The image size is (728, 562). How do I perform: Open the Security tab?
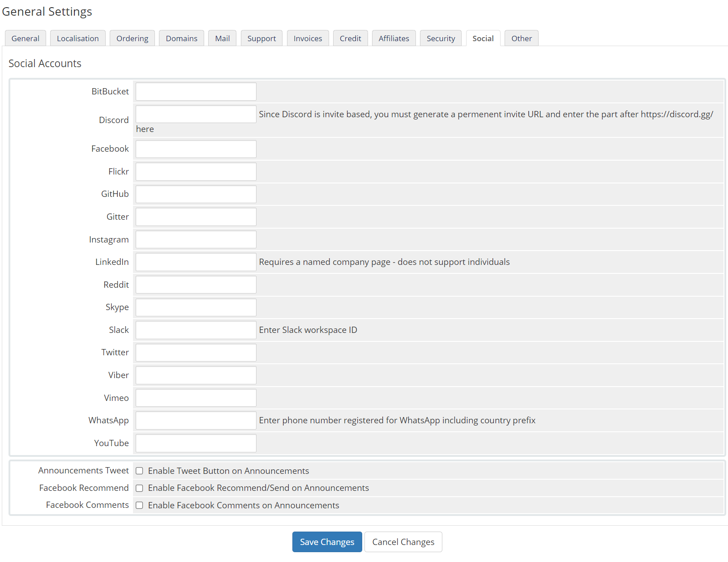(441, 38)
